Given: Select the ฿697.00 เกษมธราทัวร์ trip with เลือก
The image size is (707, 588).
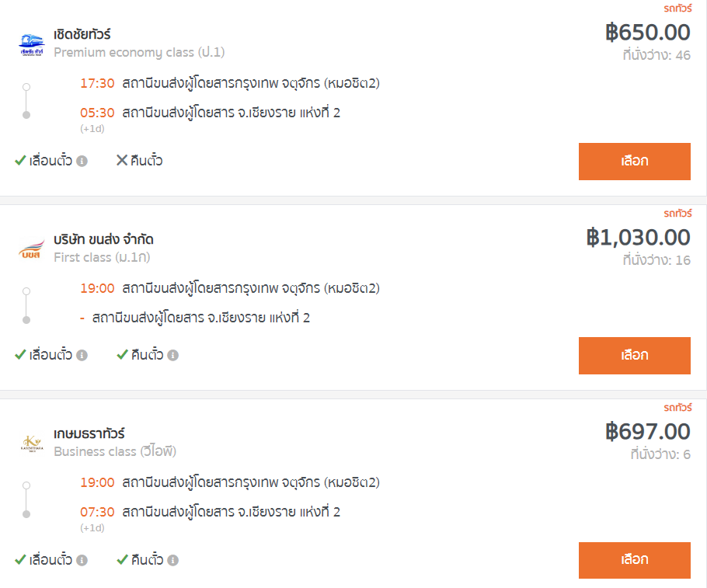Looking at the screenshot, I should (x=635, y=560).
